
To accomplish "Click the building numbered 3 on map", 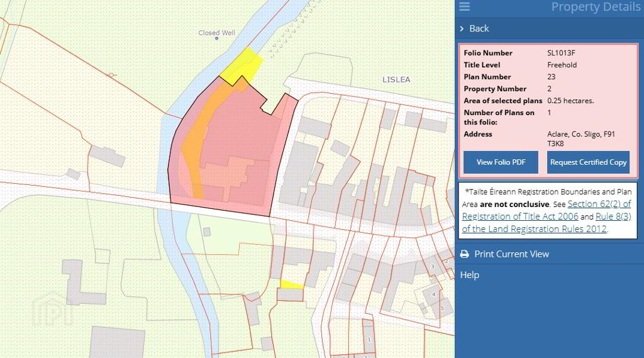I will pyautogui.click(x=433, y=267).
